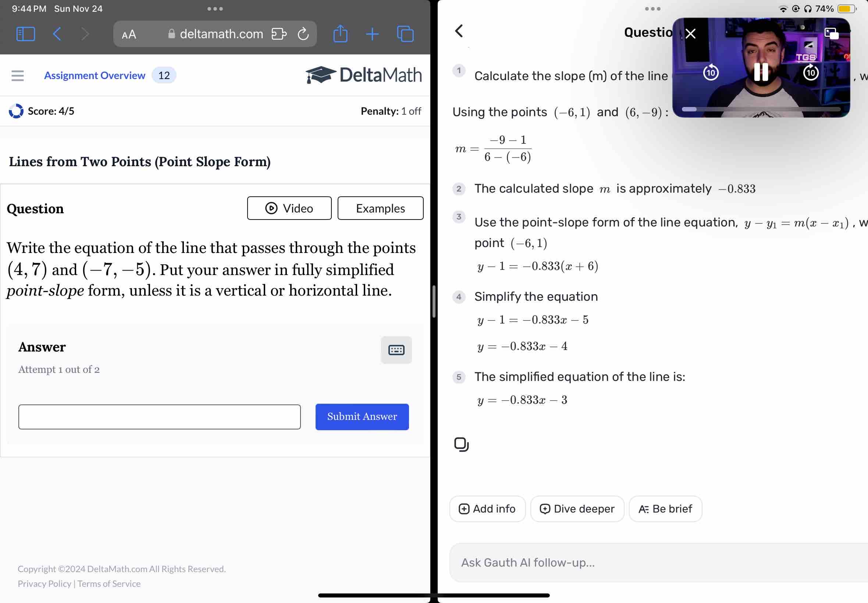
Task: Go back with Safari back arrow
Action: pyautogui.click(x=57, y=34)
